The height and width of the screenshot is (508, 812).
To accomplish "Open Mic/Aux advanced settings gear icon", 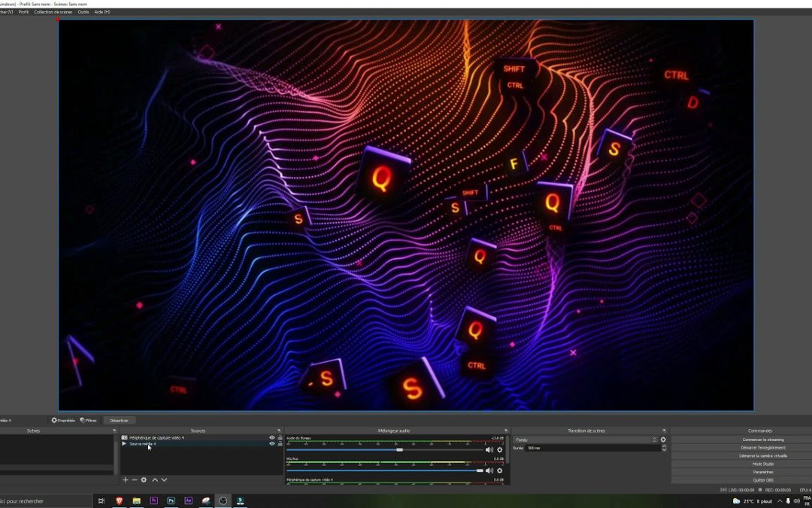I will (x=498, y=470).
